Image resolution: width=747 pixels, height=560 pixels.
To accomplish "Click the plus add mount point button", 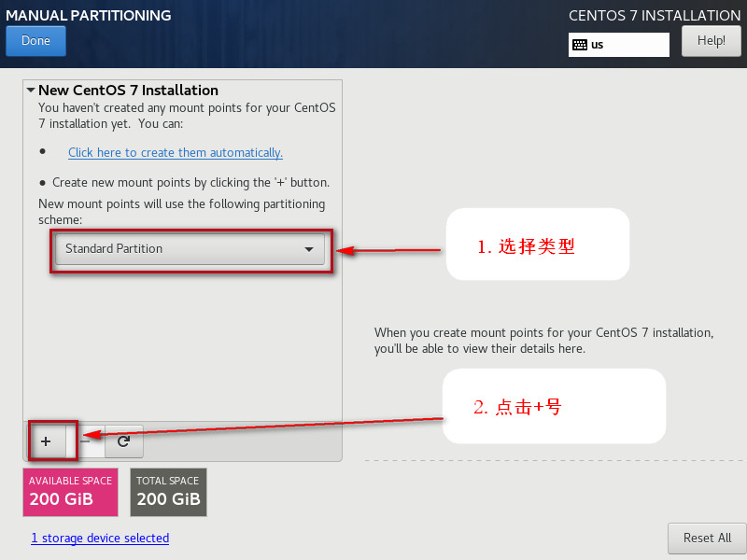I will [x=46, y=441].
